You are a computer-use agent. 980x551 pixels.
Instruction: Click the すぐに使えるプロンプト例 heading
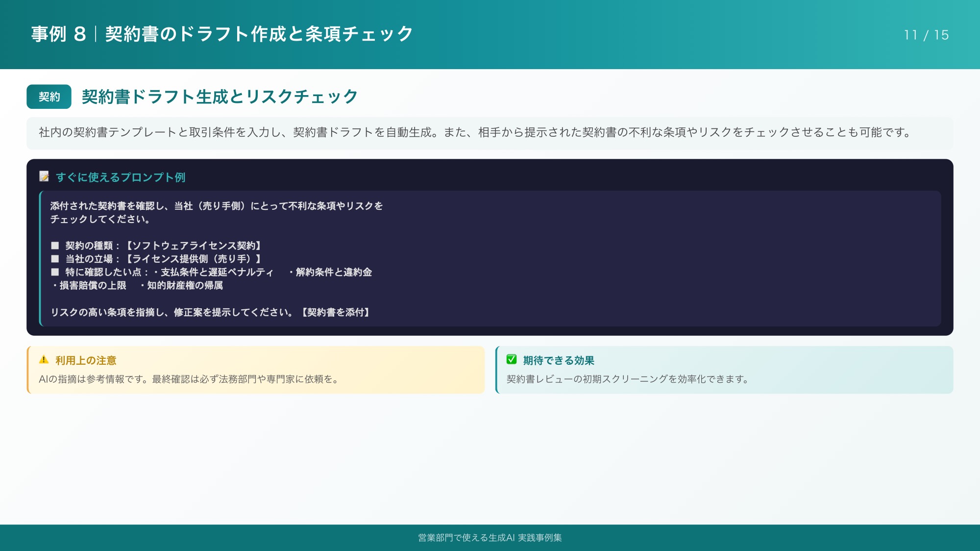[x=121, y=177]
